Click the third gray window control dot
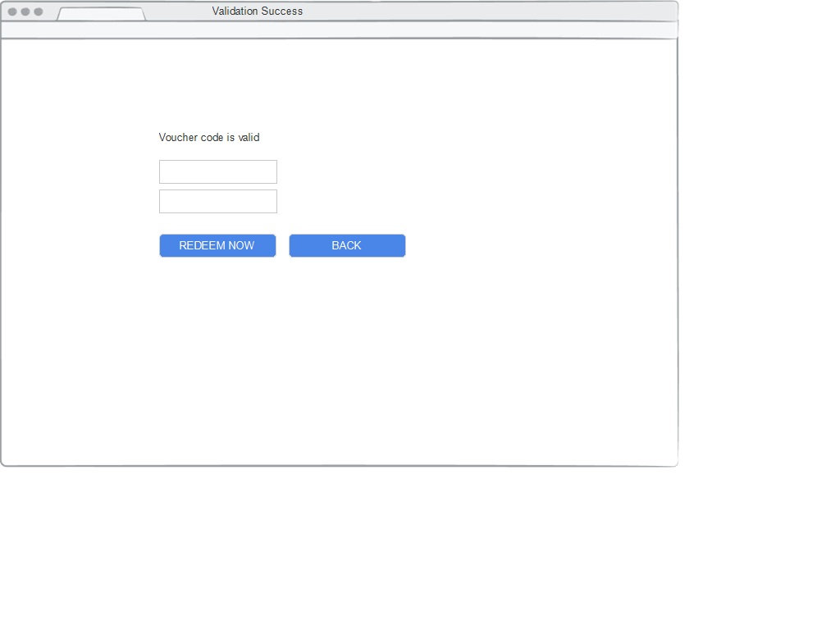This screenshot has width=840, height=630. click(39, 11)
